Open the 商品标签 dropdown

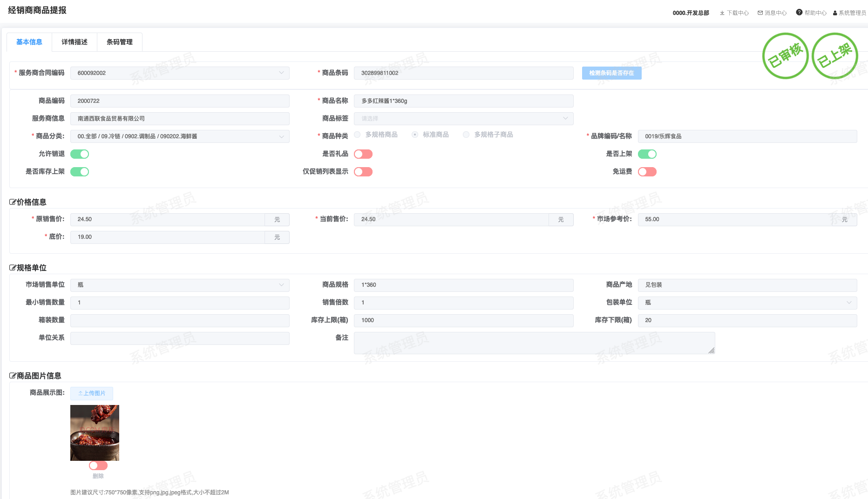pos(463,119)
